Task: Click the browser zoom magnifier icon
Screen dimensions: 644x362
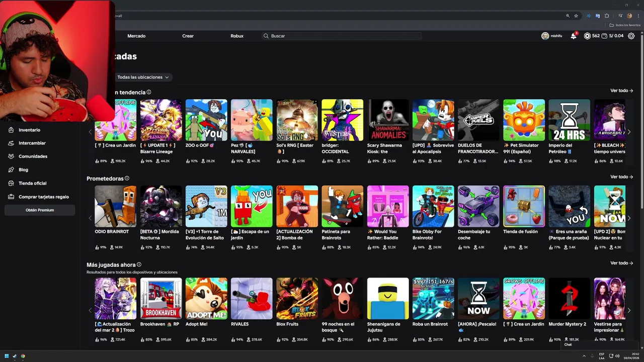Action: (568, 16)
